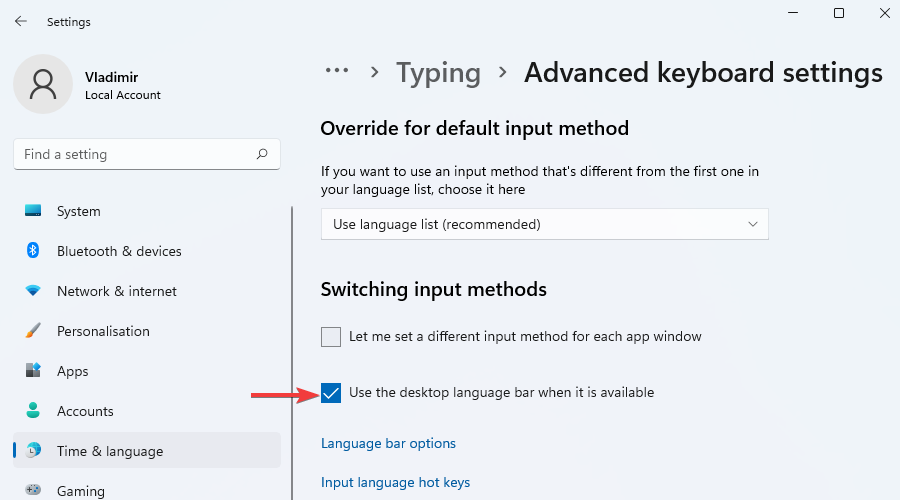The width and height of the screenshot is (900, 500).
Task: Click the Apps icon in sidebar
Action: 33,371
